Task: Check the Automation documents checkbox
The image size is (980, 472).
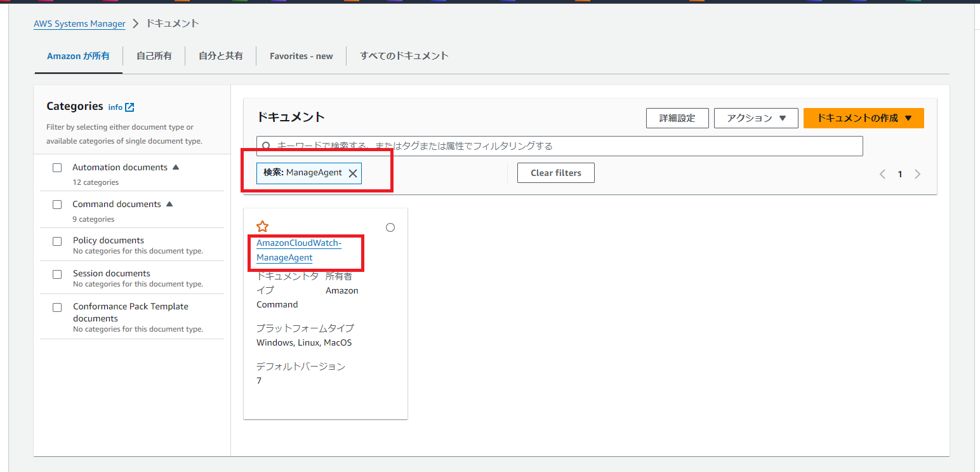Action: tap(57, 168)
